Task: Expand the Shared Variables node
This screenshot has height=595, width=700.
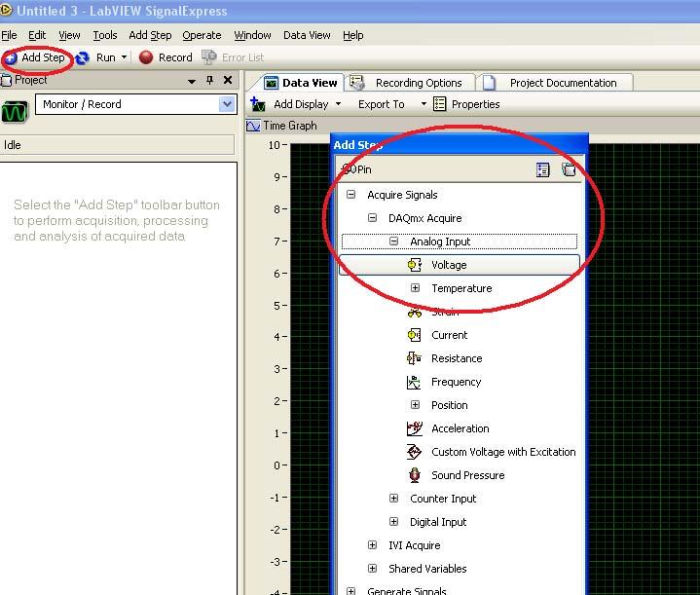Action: pyautogui.click(x=372, y=568)
